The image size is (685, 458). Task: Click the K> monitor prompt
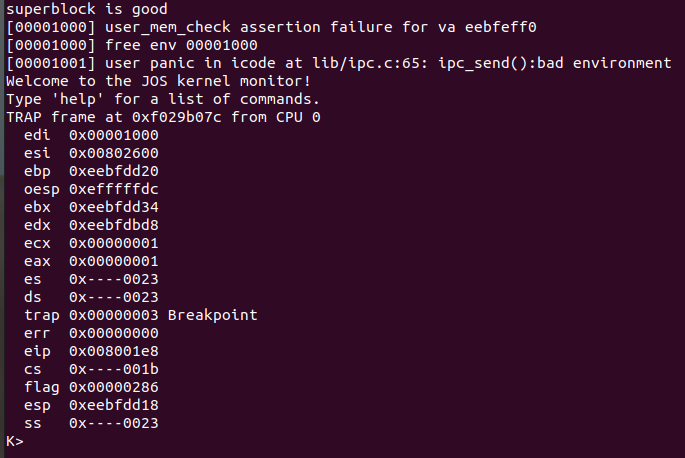click(14, 441)
